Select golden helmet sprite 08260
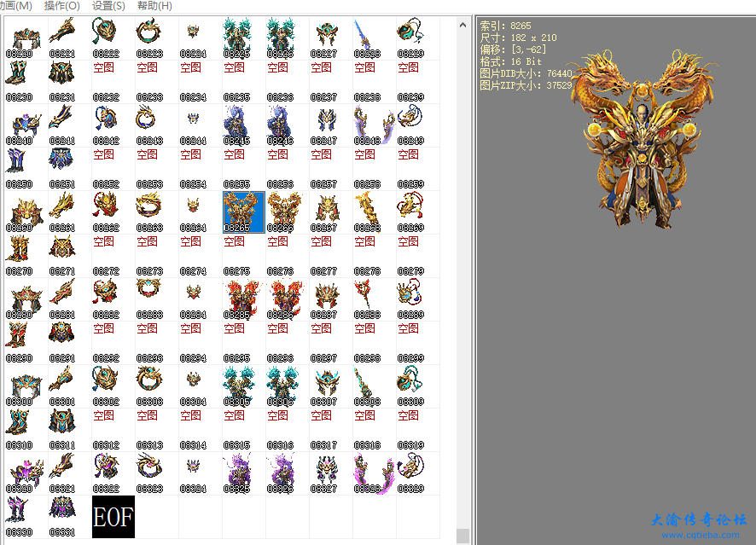Screen dimensions: 756x545 coord(26,212)
